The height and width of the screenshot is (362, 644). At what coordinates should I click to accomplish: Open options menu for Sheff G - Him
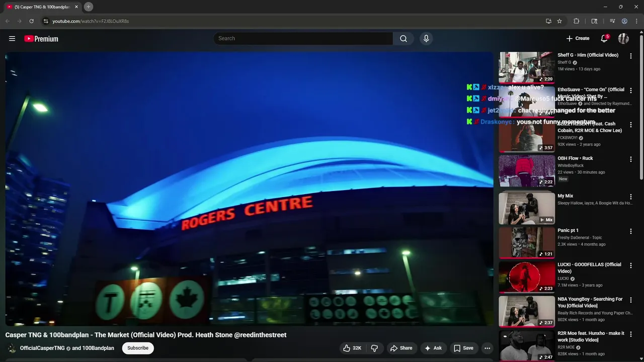[631, 56]
